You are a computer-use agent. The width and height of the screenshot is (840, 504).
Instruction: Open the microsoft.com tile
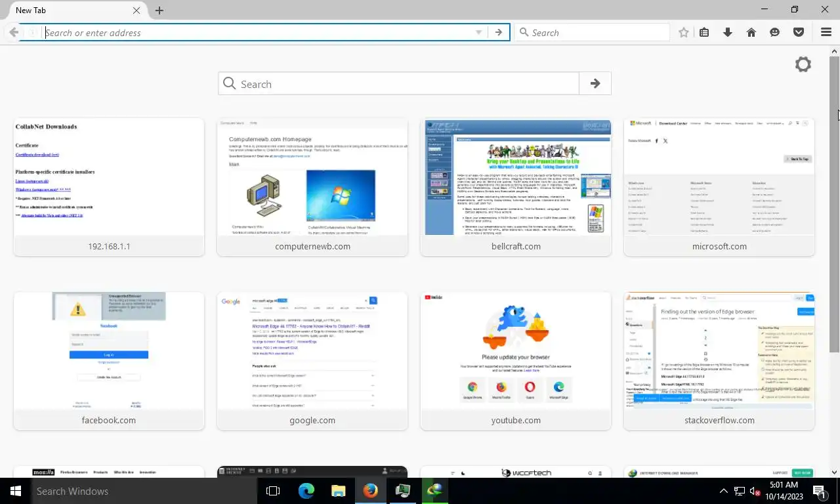tap(719, 187)
